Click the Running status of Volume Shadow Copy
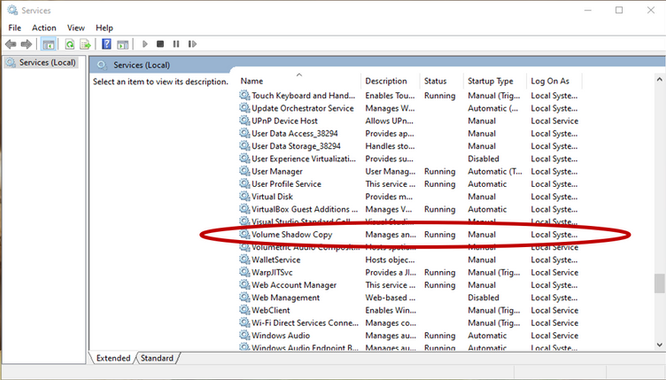Image resolution: width=666 pixels, height=380 pixels. [440, 234]
